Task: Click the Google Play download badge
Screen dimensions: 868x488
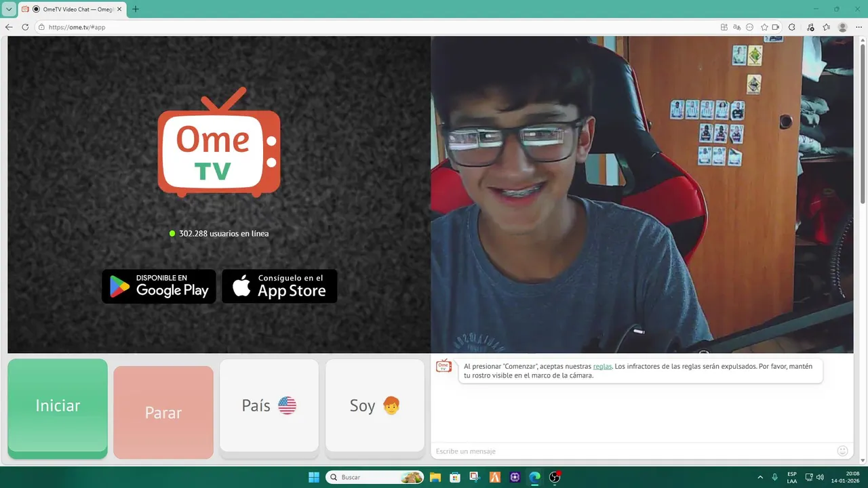Action: click(159, 286)
